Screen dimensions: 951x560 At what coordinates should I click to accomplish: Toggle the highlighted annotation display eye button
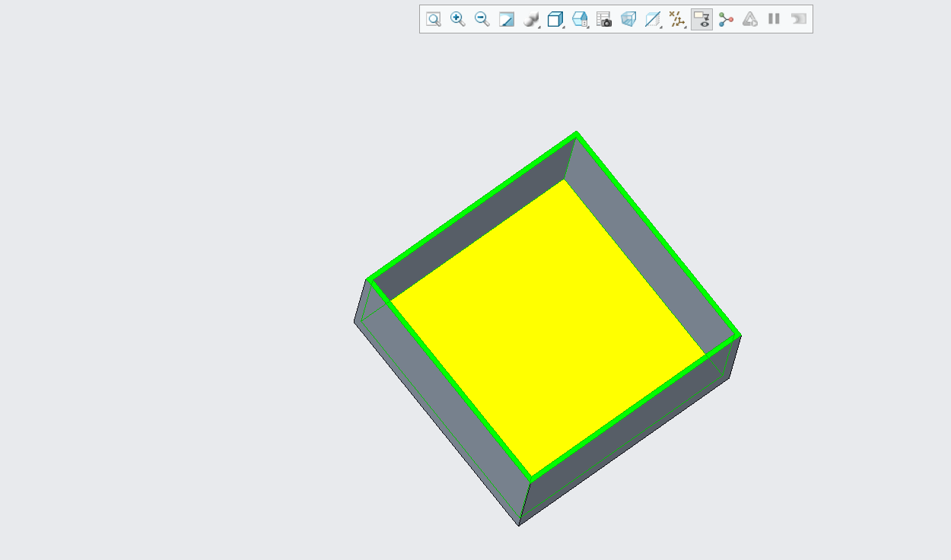pyautogui.click(x=702, y=19)
